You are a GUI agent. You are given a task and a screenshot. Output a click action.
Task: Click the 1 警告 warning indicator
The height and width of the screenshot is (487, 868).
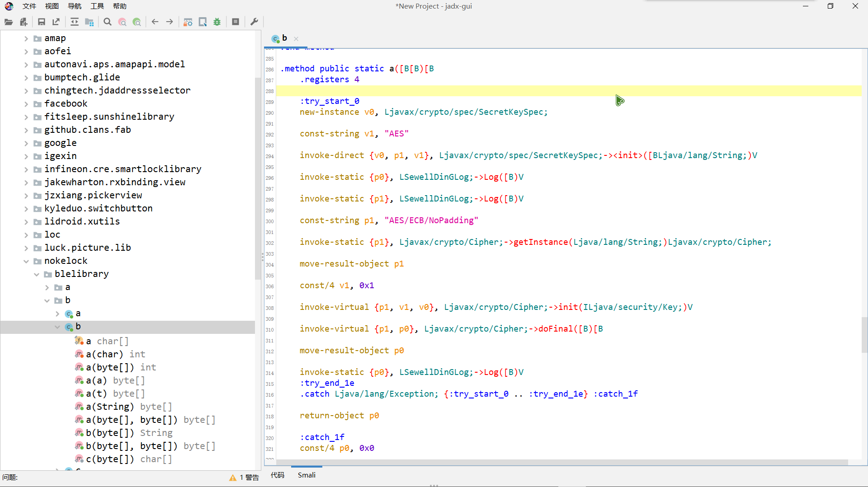[244, 478]
